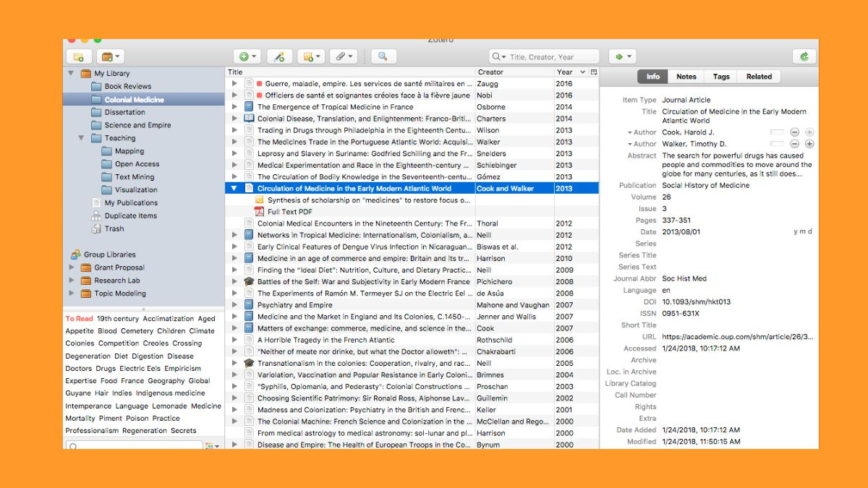This screenshot has width=868, height=488.
Task: Add author after Walker, Timothy D. with plus
Action: pyautogui.click(x=809, y=144)
